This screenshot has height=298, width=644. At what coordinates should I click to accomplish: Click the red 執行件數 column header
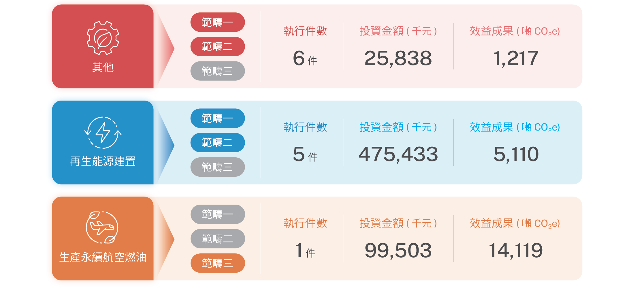[x=305, y=31]
